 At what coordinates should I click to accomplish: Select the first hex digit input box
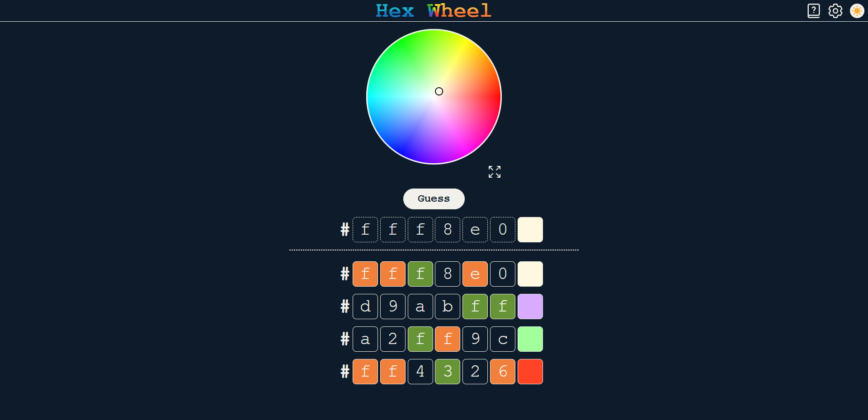point(365,230)
